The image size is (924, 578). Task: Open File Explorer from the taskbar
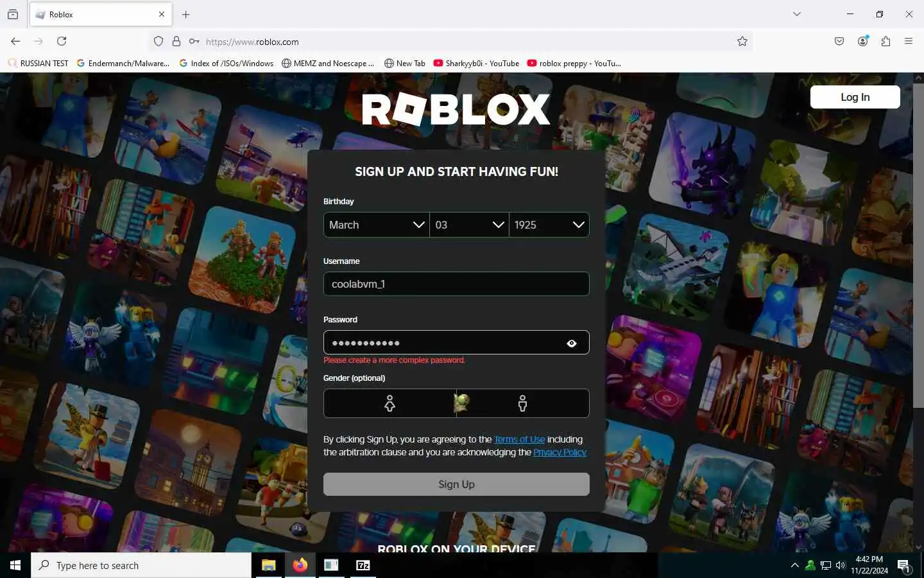(x=268, y=565)
